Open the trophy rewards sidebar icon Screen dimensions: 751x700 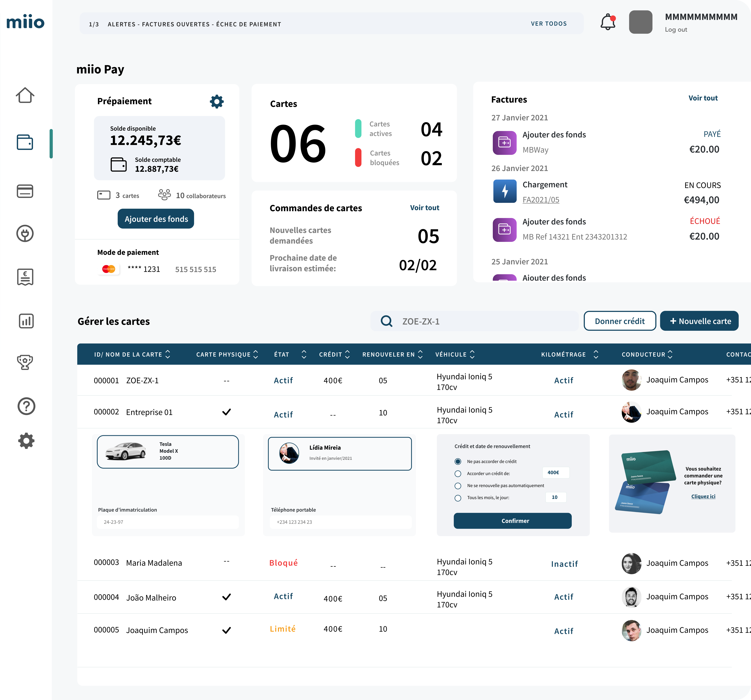(25, 362)
